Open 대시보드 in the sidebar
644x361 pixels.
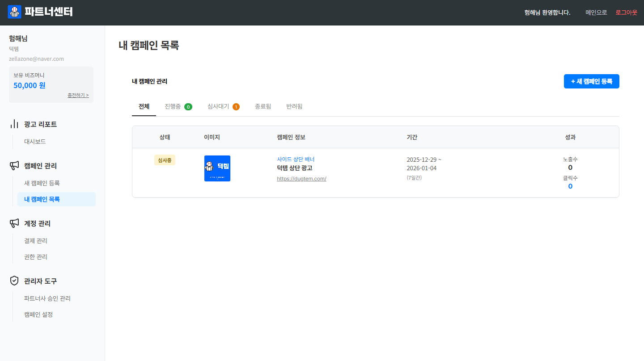[x=35, y=142]
